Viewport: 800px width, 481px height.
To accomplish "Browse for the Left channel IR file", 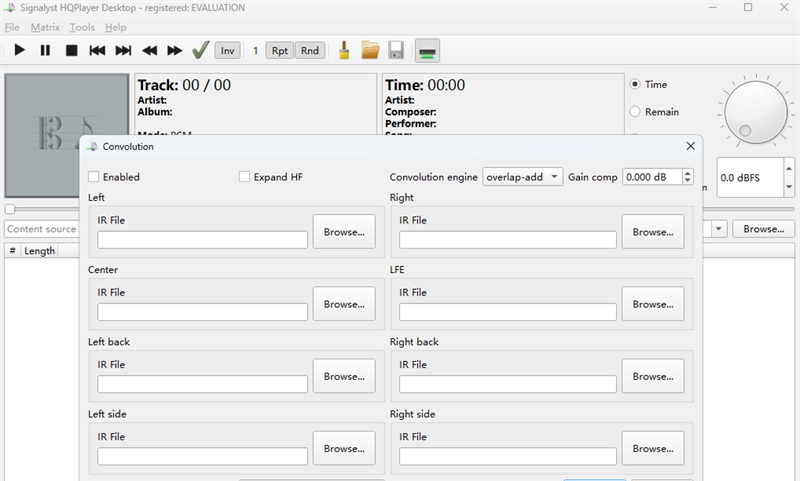I will [x=344, y=232].
